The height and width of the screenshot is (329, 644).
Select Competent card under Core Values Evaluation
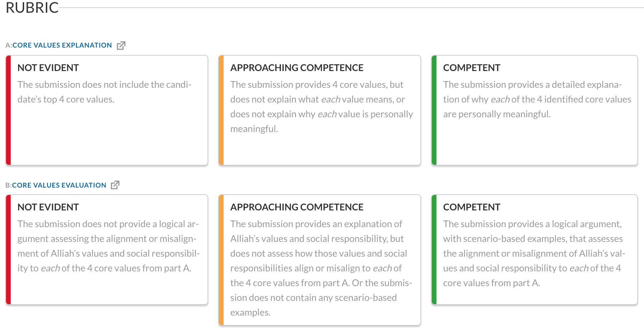click(x=535, y=250)
